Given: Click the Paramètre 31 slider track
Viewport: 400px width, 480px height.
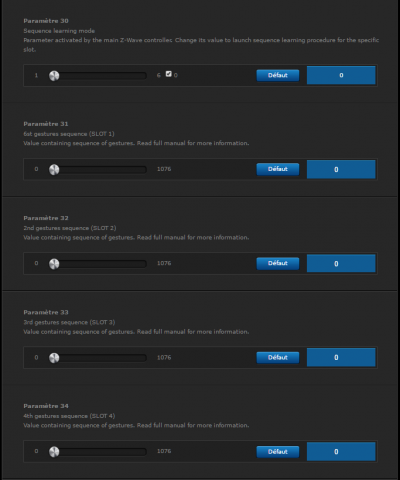Looking at the screenshot, I should (x=98, y=170).
